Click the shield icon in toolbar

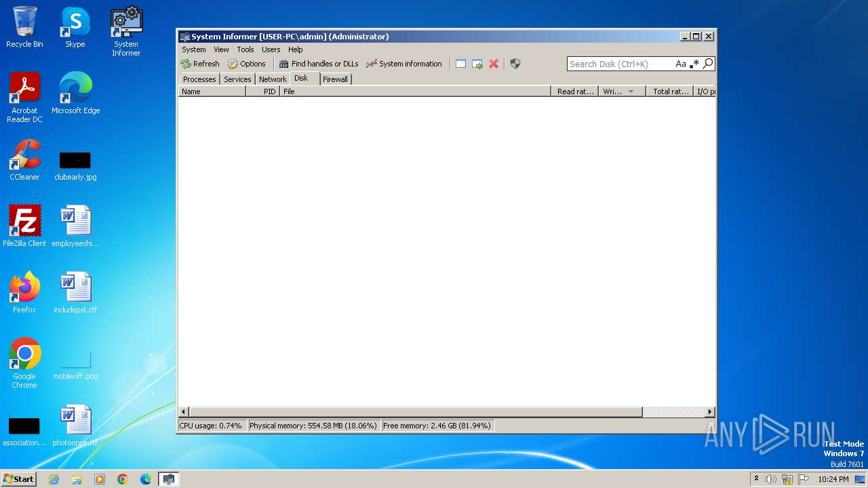click(515, 64)
